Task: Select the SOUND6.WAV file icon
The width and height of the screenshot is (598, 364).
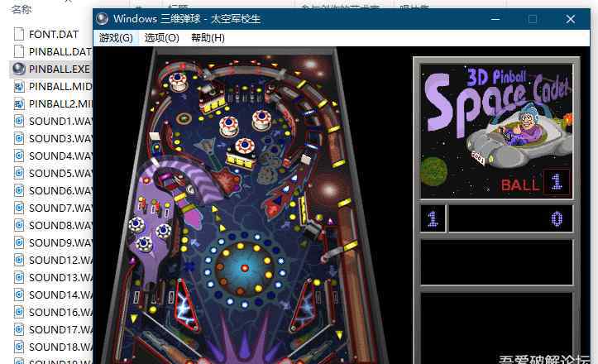Action: click(x=19, y=190)
